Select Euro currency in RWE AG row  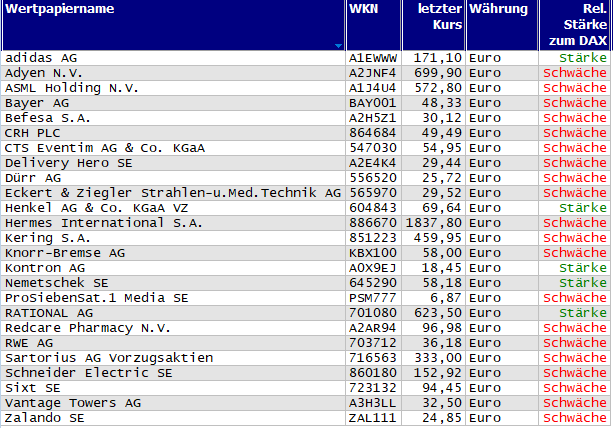485,343
